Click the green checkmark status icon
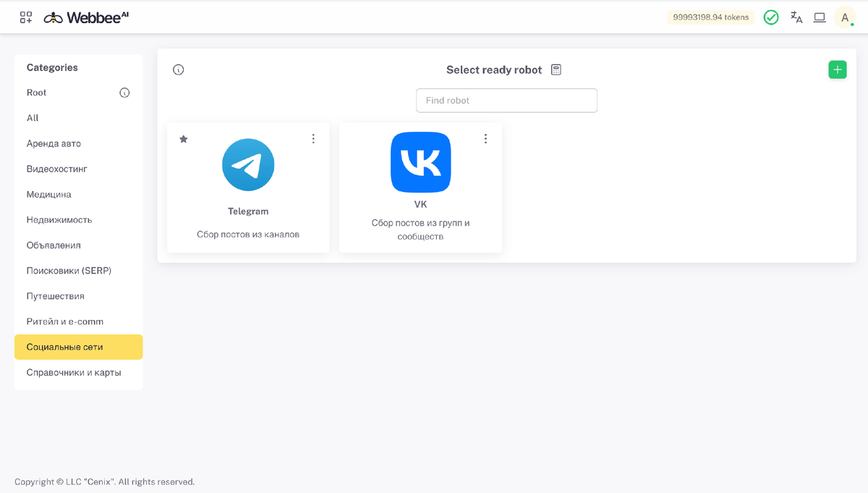The width and height of the screenshot is (868, 493). pyautogui.click(x=771, y=17)
